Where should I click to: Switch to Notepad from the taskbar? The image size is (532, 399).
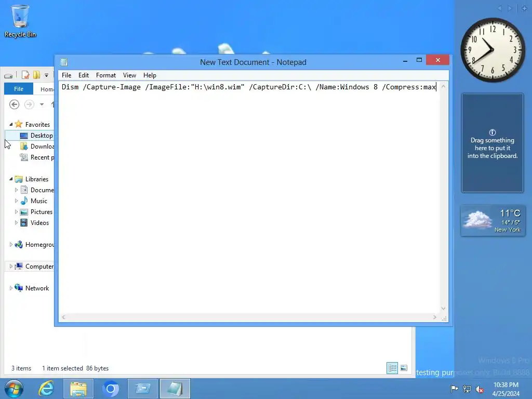(x=175, y=389)
